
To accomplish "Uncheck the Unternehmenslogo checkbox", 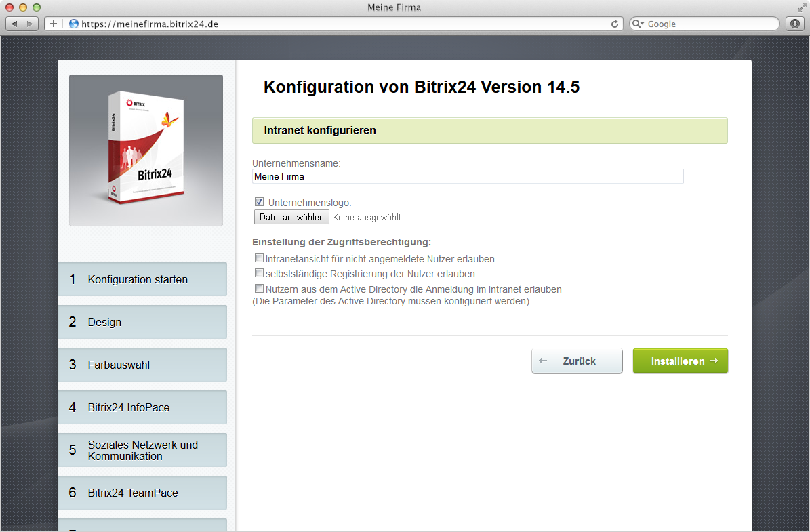I will 260,202.
